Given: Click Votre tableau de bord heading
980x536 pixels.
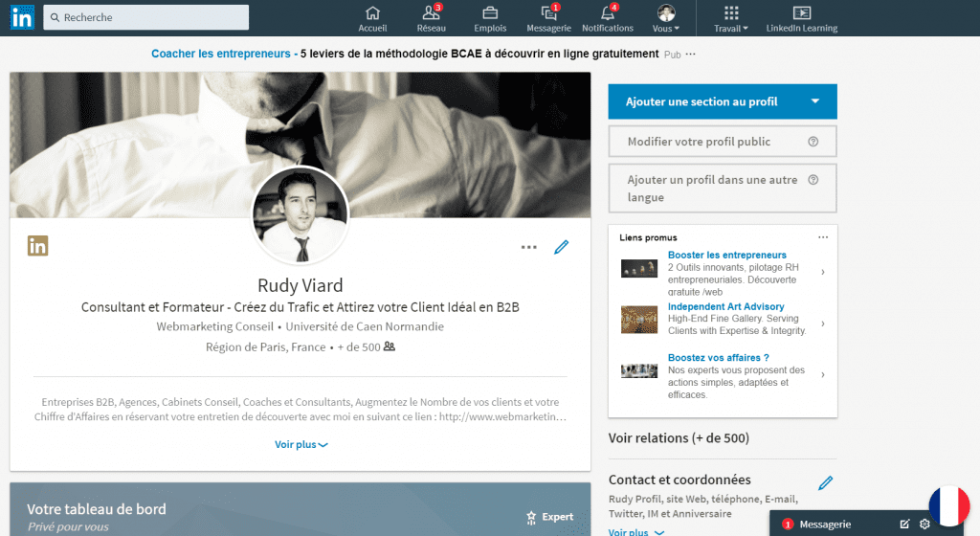Looking at the screenshot, I should tap(97, 509).
